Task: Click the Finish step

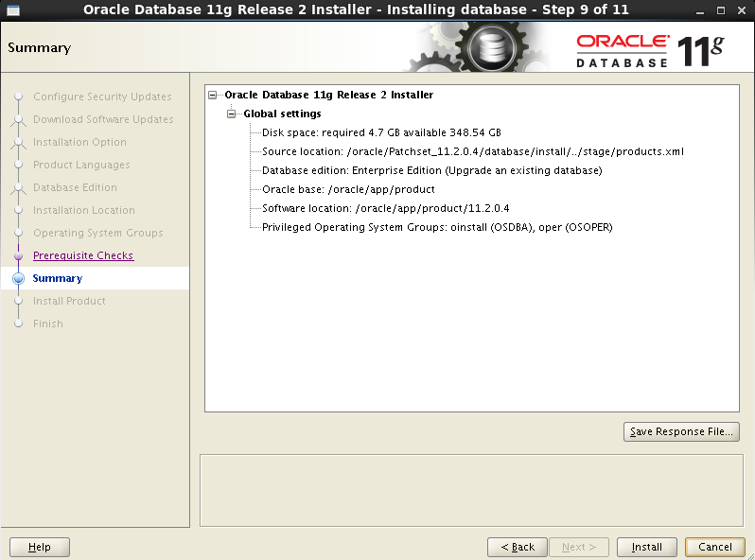Action: click(x=48, y=324)
